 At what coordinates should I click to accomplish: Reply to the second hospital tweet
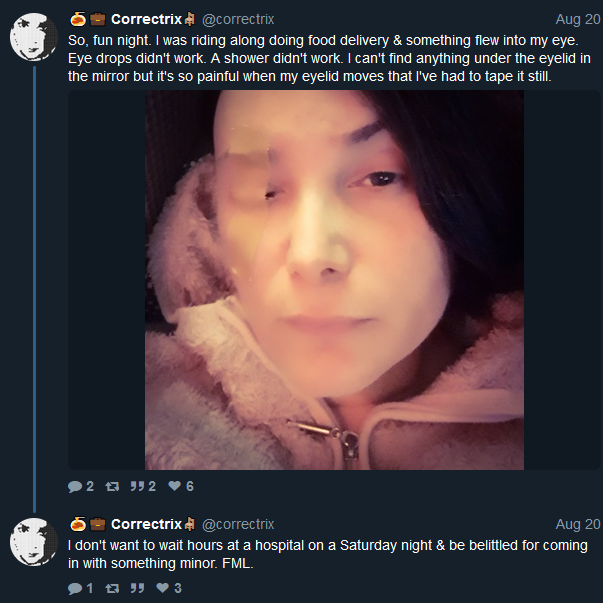click(x=80, y=588)
